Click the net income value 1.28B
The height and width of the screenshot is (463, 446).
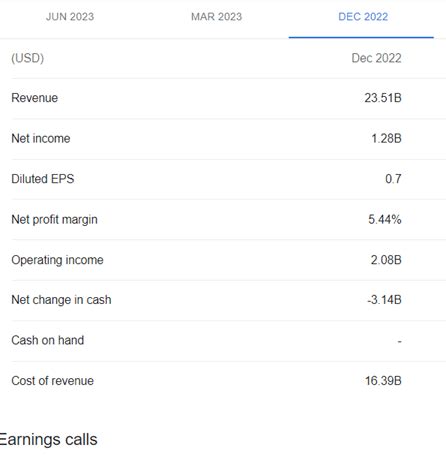[386, 138]
